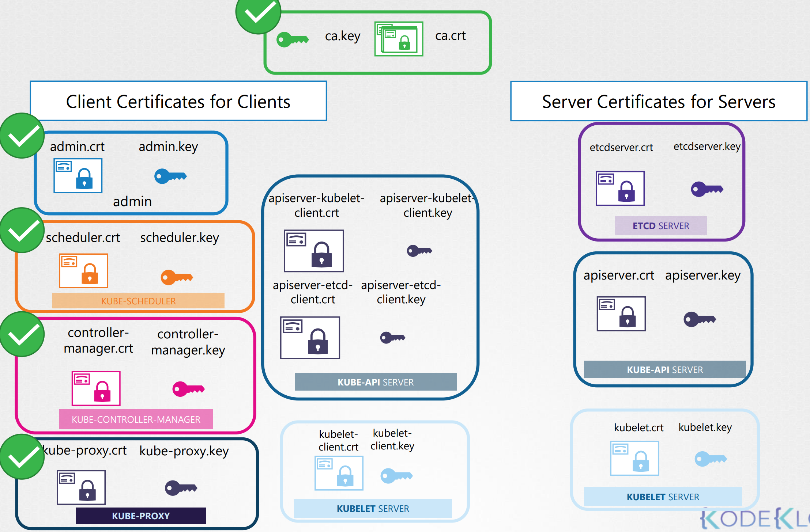Click the KUBE-SCHEDULER orange label
Image resolution: width=810 pixels, height=532 pixels.
pyautogui.click(x=138, y=301)
